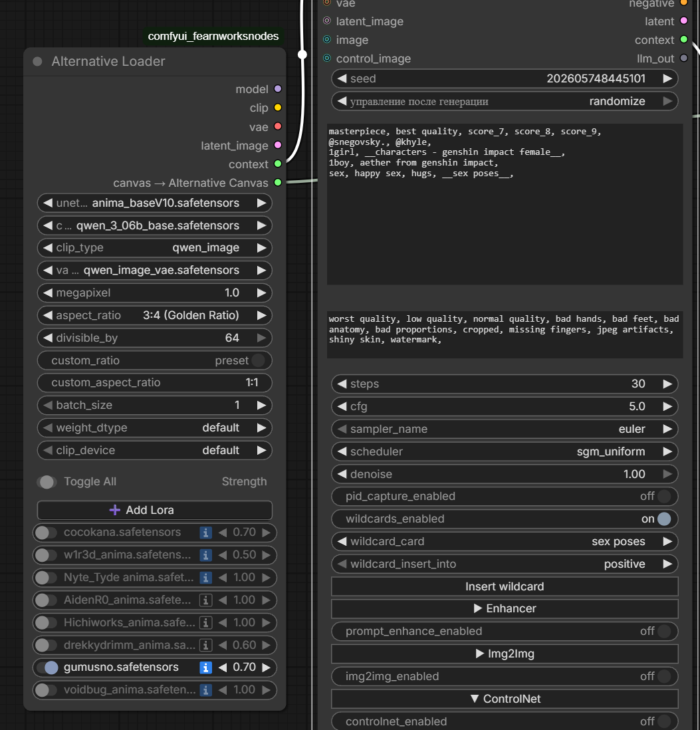Open the weight_dtype default dropdown
The image size is (700, 730).
tap(154, 428)
